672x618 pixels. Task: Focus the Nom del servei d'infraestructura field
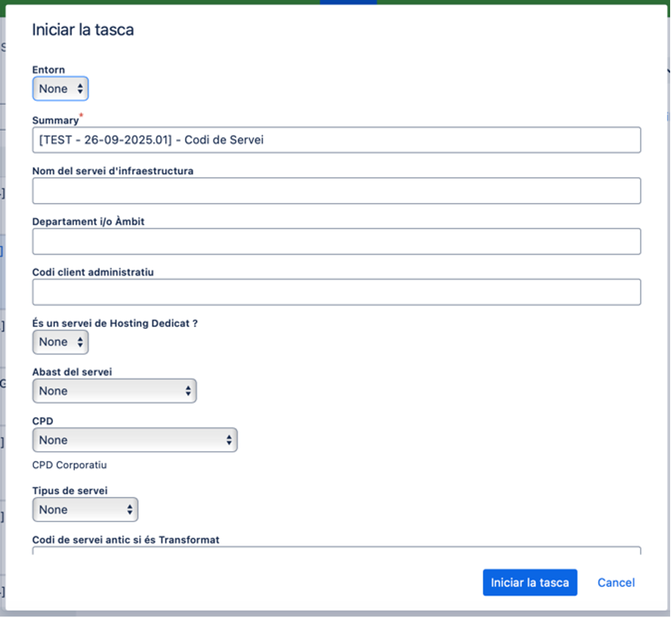click(x=336, y=191)
